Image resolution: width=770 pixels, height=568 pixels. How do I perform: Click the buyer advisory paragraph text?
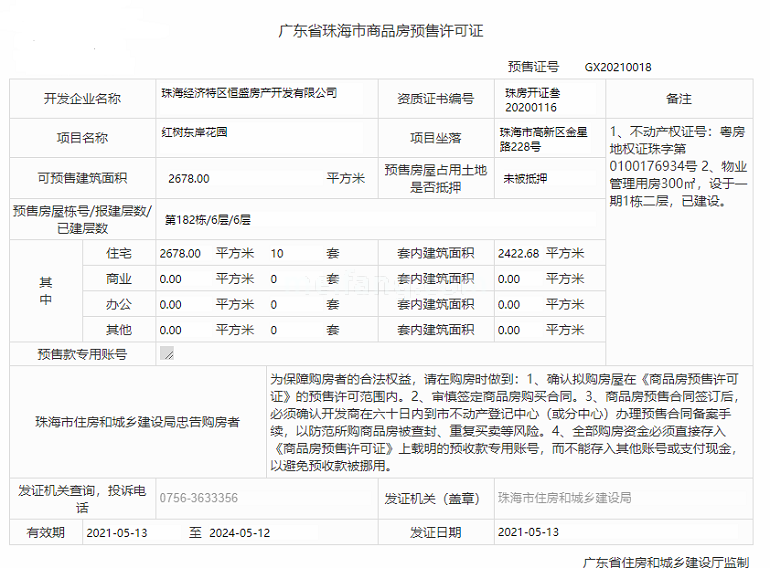click(x=504, y=422)
